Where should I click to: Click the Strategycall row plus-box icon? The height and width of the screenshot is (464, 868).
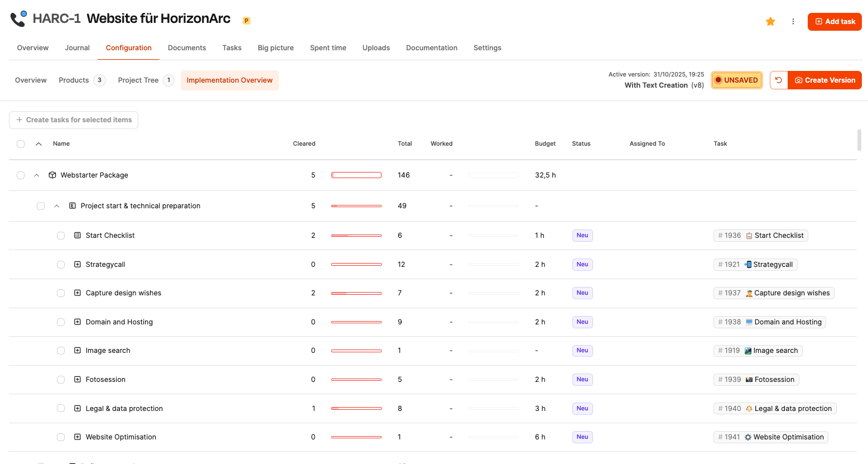[x=78, y=265]
